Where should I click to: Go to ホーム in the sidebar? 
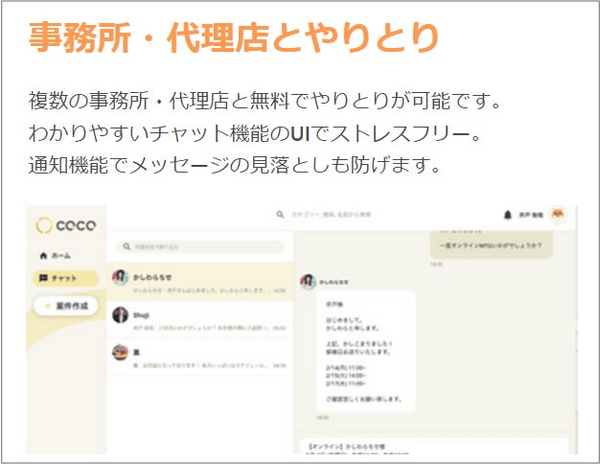coord(57,255)
